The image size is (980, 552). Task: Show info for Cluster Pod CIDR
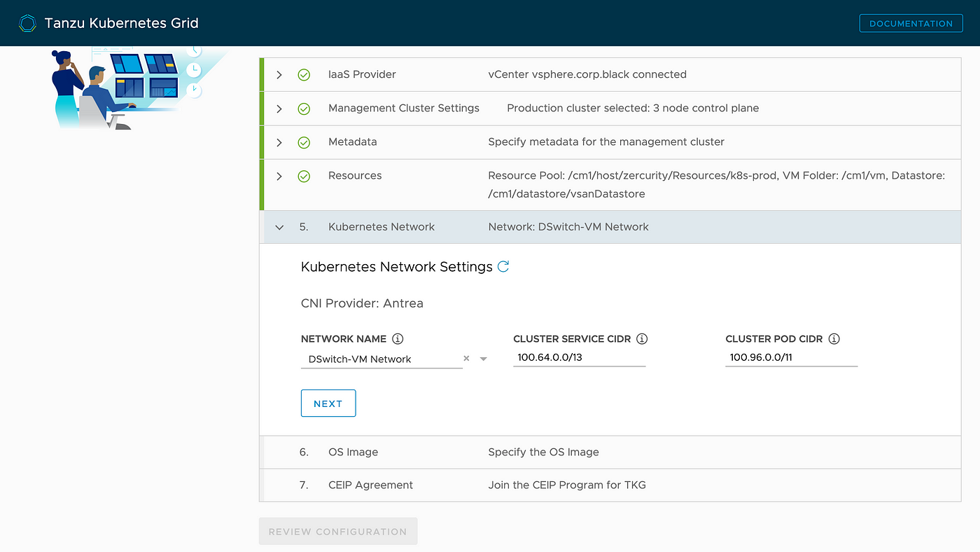(834, 339)
